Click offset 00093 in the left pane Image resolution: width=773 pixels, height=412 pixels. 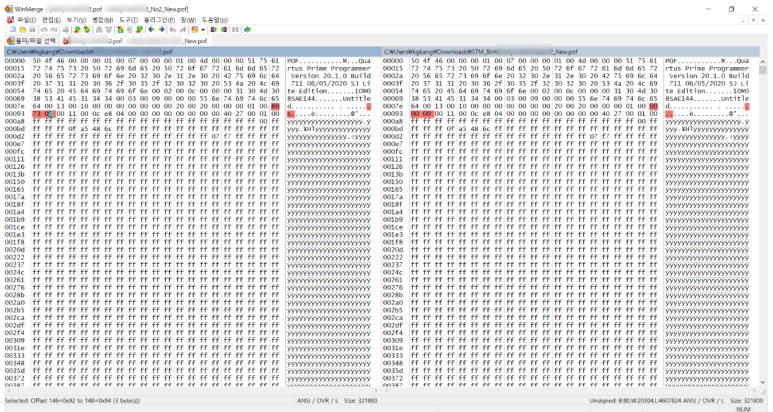[x=14, y=114]
